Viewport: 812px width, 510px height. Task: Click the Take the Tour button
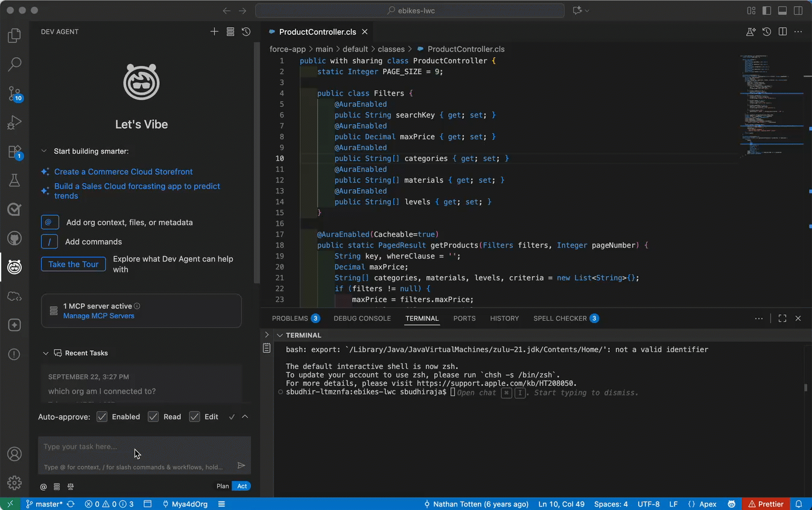74,264
